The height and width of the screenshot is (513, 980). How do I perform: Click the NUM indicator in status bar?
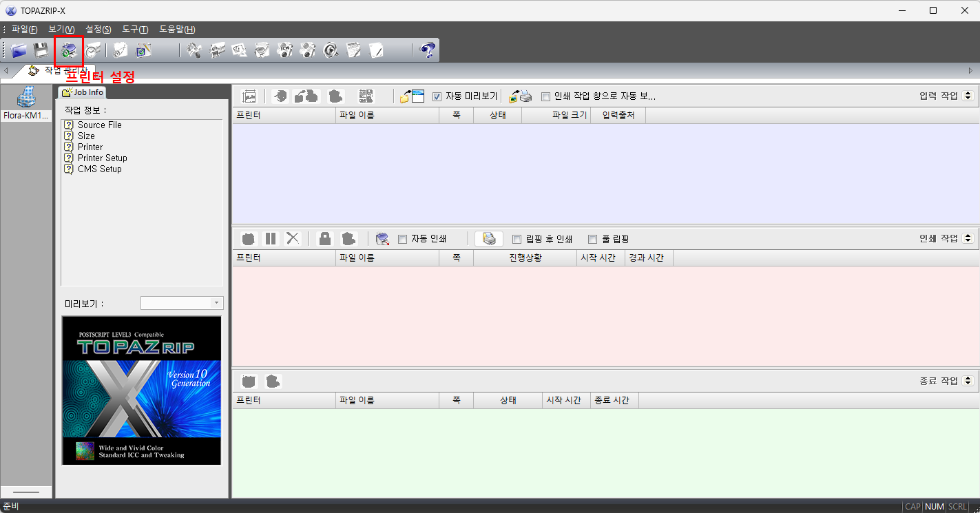(x=935, y=507)
